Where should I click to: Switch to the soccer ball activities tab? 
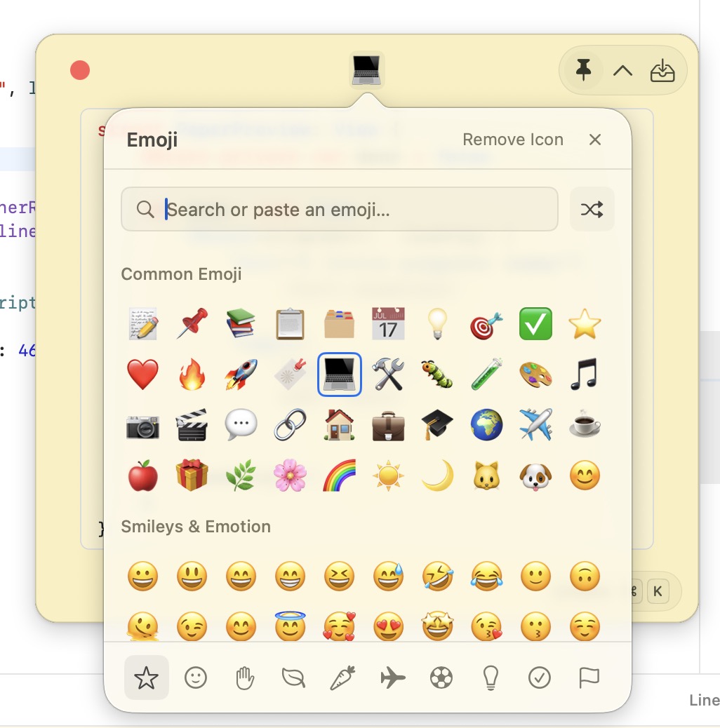point(441,678)
